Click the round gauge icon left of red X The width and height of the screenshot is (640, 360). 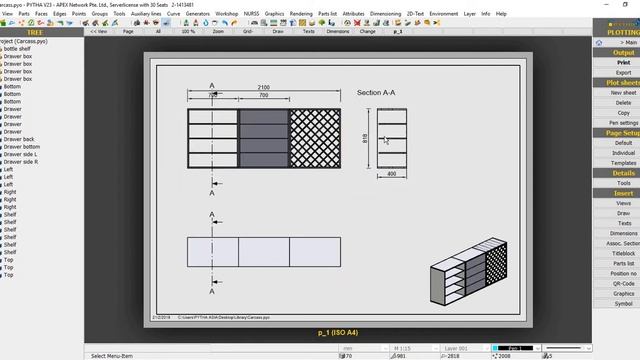click(x=347, y=23)
